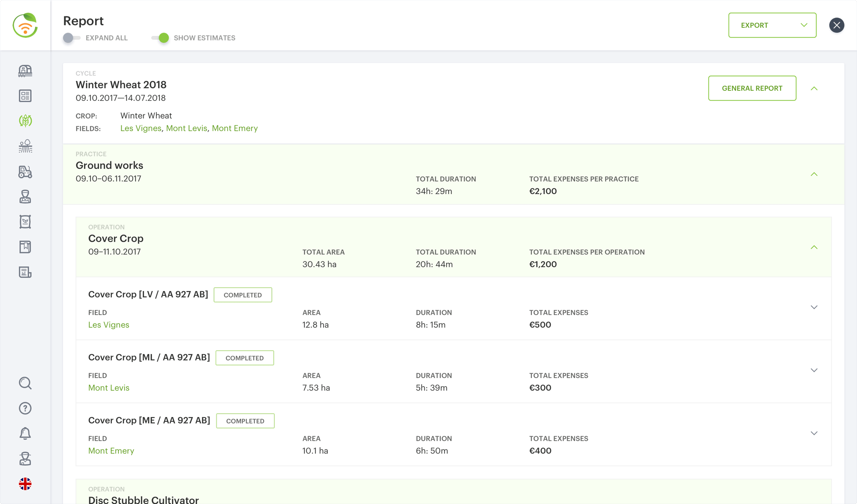
Task: Click the UK flag language icon
Action: point(25,484)
